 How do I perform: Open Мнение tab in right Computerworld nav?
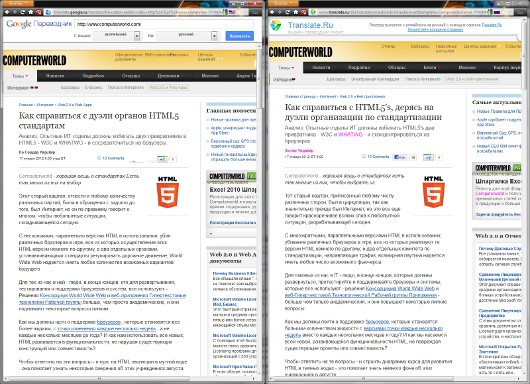coord(467,68)
